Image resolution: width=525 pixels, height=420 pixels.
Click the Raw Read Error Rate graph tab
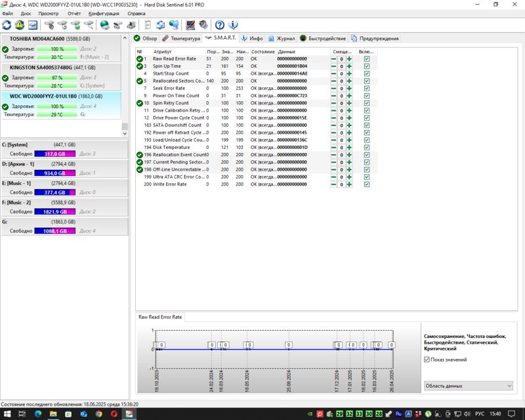[x=160, y=317]
